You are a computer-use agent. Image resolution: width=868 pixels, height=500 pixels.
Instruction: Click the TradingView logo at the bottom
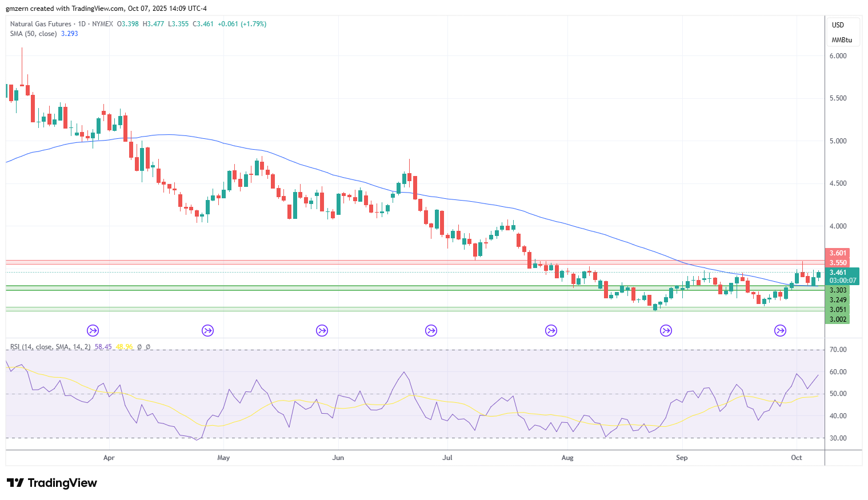click(52, 483)
